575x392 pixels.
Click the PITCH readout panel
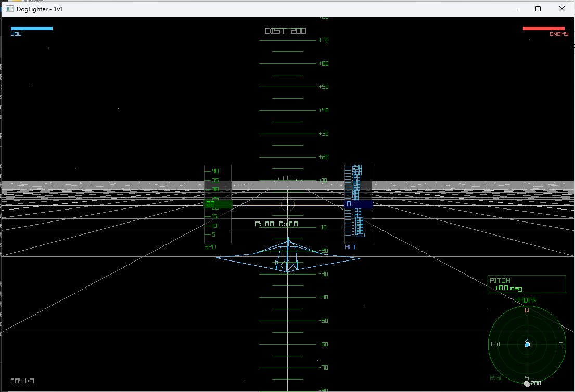pos(527,284)
